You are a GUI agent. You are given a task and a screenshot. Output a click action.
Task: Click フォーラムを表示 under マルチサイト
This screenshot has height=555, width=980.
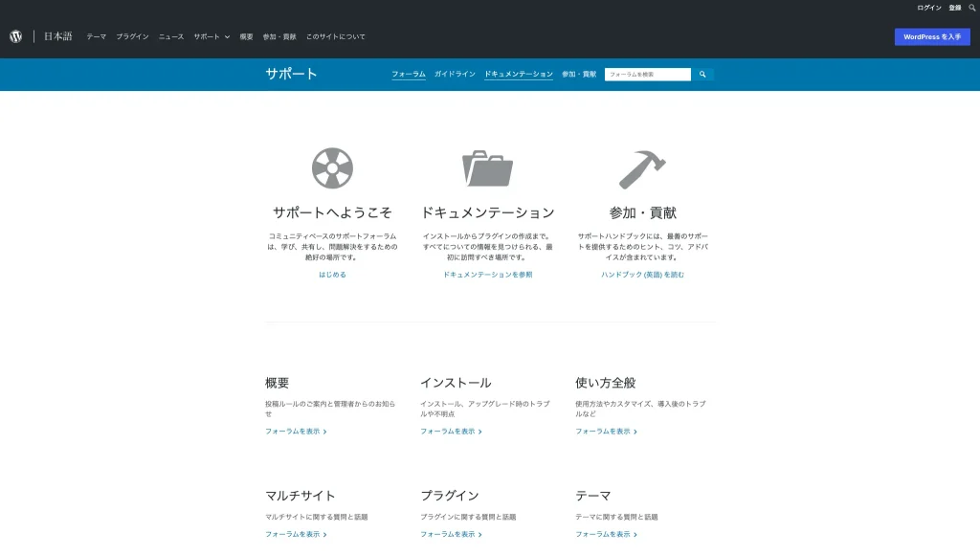pos(296,534)
